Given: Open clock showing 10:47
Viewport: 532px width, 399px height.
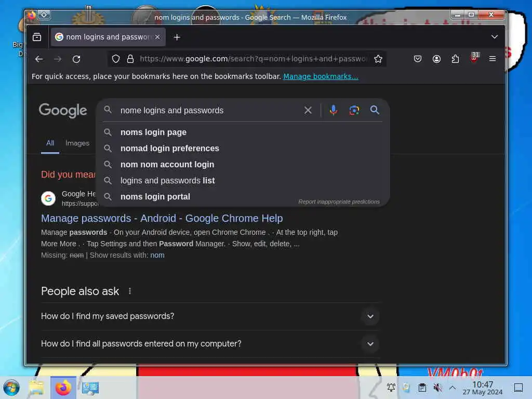Looking at the screenshot, I should click(x=483, y=388).
